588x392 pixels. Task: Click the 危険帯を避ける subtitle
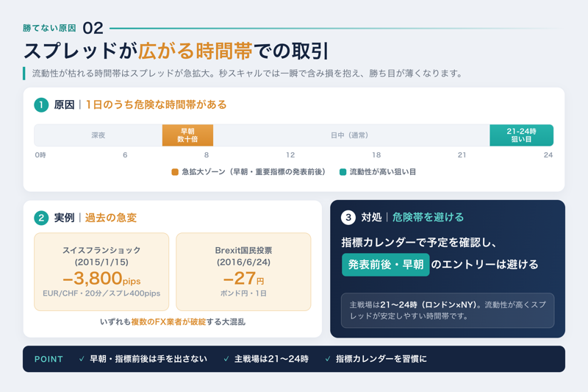(428, 217)
